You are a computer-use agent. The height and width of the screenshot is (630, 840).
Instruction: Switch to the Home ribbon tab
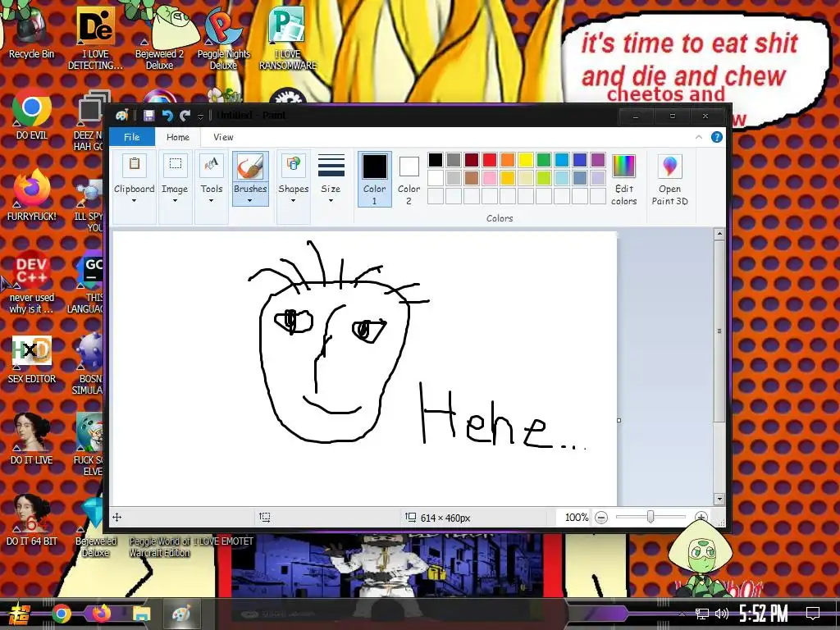[x=178, y=137]
